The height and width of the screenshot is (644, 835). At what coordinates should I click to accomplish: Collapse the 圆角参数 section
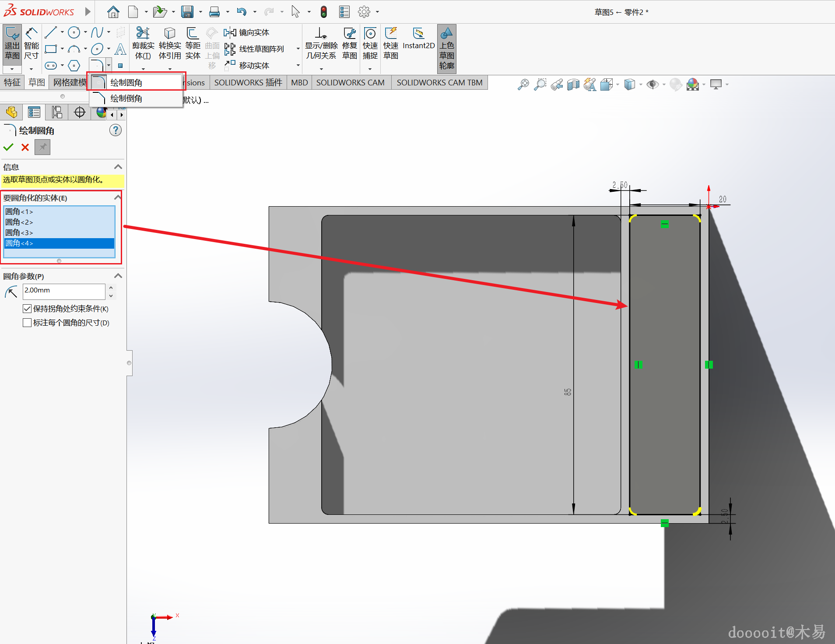pyautogui.click(x=118, y=276)
